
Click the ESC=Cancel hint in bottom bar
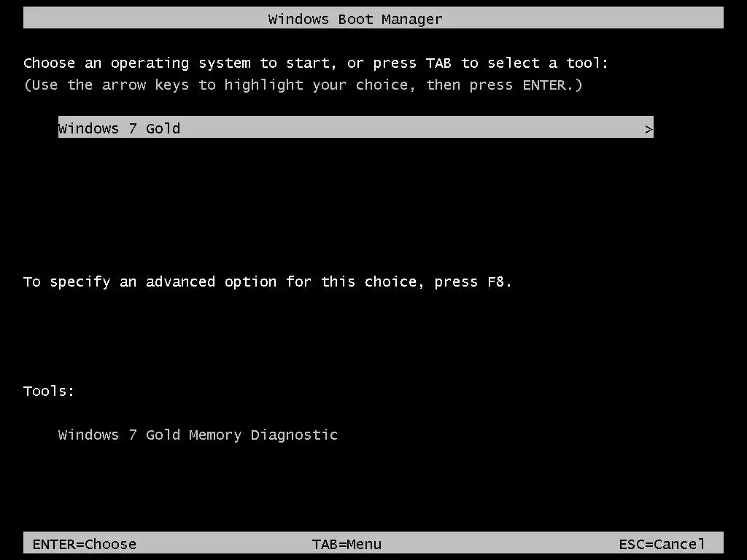(x=662, y=544)
